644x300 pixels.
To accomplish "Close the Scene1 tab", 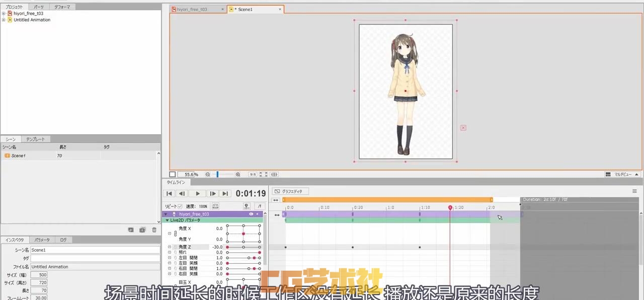I will pos(280,10).
